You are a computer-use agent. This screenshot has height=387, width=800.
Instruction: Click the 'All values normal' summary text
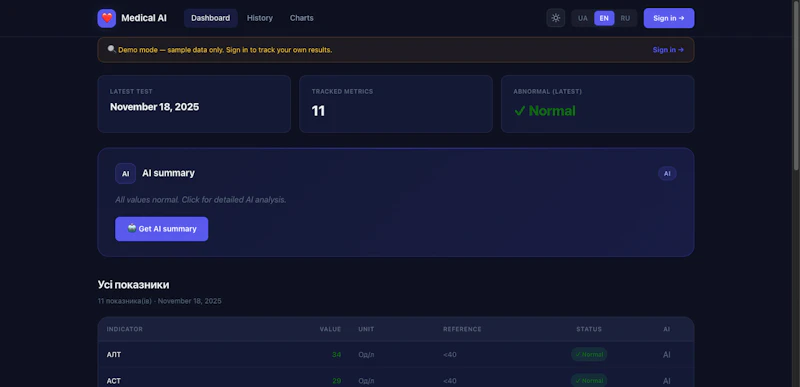[201, 200]
